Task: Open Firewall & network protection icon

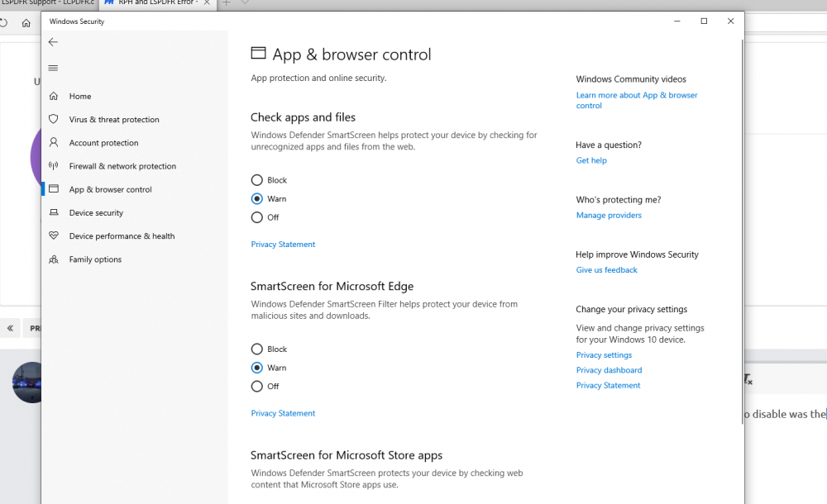Action: pyautogui.click(x=54, y=166)
